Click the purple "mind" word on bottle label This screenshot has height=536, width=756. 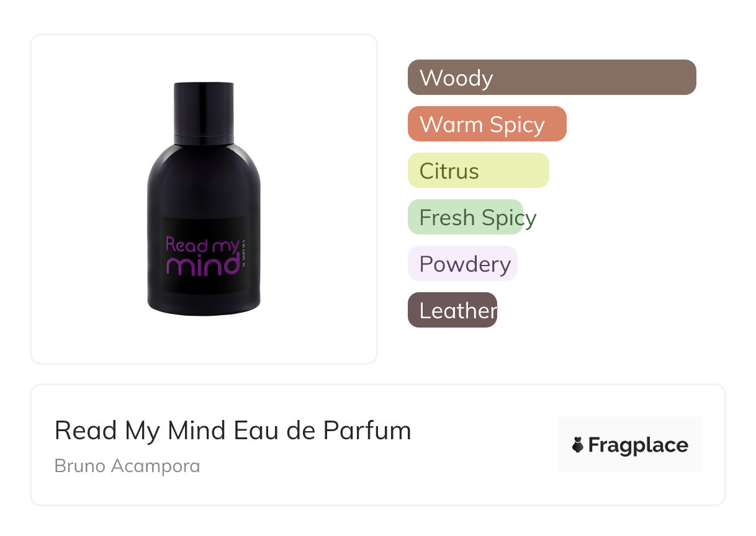point(203,266)
